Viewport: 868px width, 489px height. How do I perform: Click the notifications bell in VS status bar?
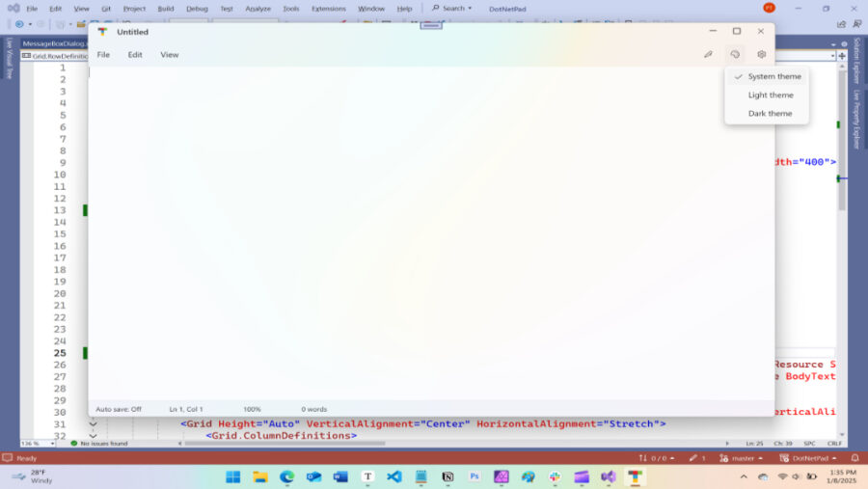855,458
